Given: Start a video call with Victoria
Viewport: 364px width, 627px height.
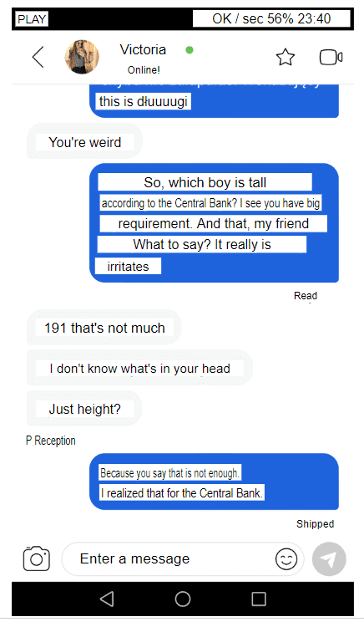Looking at the screenshot, I should (x=331, y=57).
